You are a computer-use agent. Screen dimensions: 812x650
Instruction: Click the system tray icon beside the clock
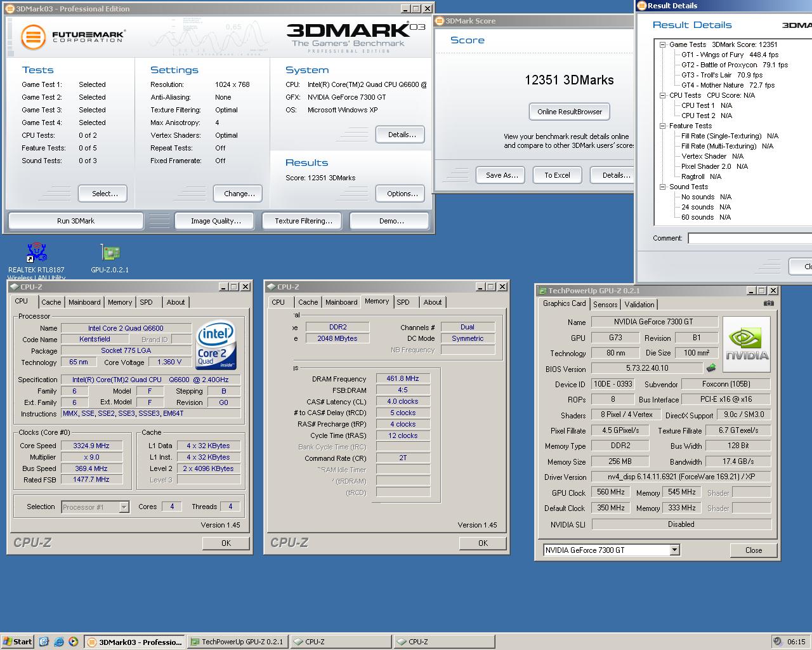pos(778,642)
